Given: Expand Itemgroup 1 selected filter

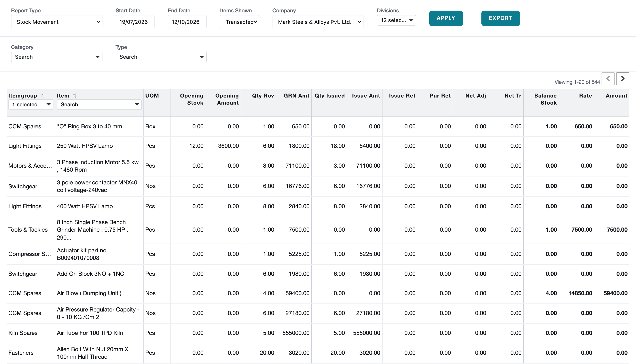Looking at the screenshot, I should point(31,105).
